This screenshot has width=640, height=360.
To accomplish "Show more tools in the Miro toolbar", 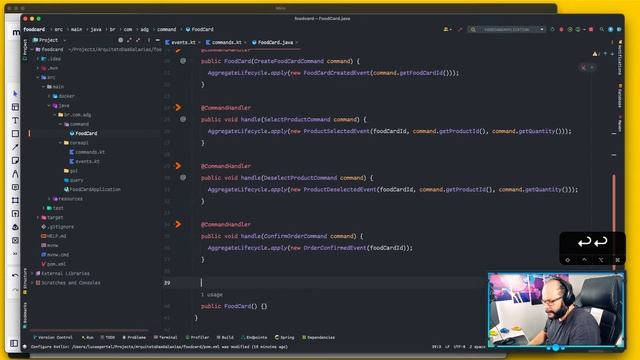I will (15, 253).
